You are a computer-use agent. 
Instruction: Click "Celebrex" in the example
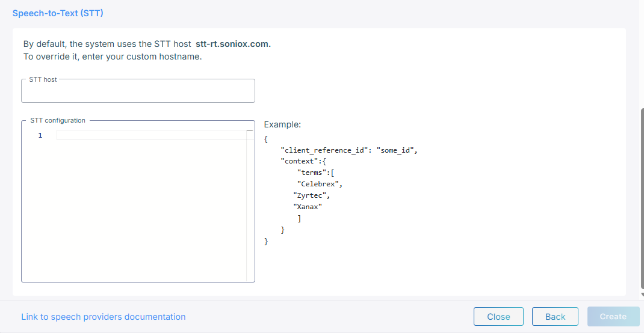pyautogui.click(x=320, y=184)
